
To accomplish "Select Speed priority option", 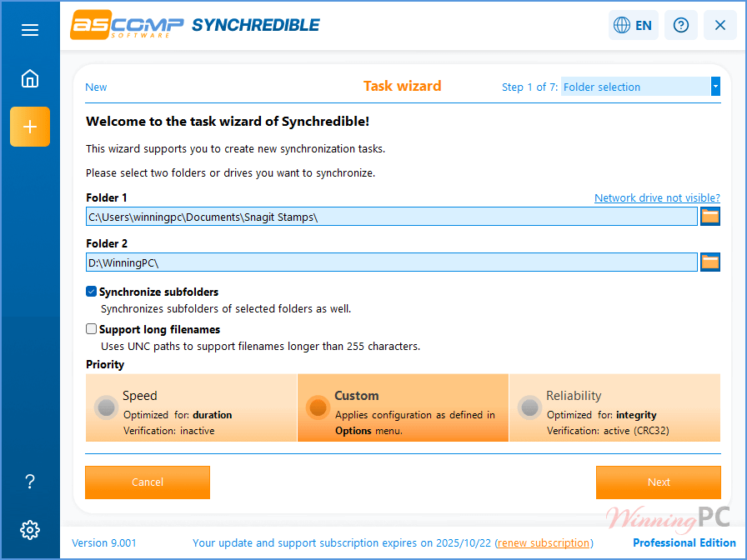I will point(191,407).
